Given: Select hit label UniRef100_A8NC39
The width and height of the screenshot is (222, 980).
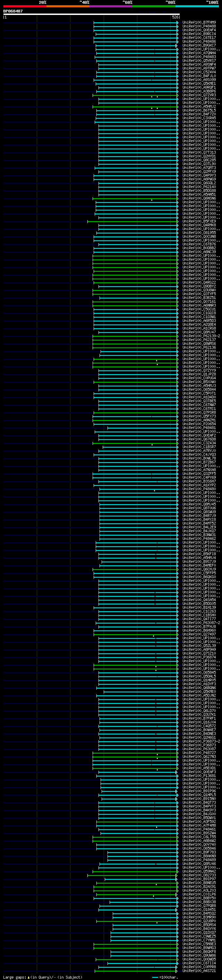Looking at the screenshot, I should coord(199,252).
